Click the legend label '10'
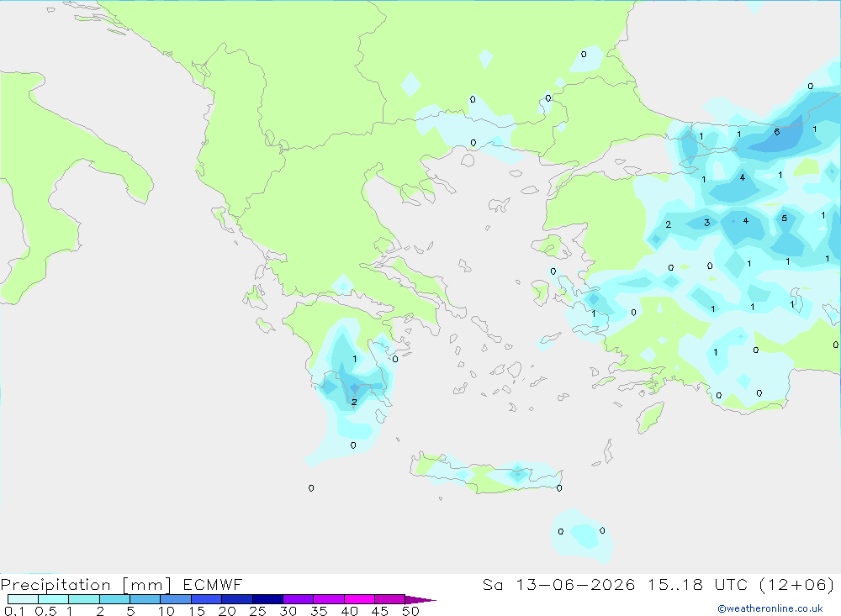This screenshot has height=616, width=841. (x=167, y=611)
